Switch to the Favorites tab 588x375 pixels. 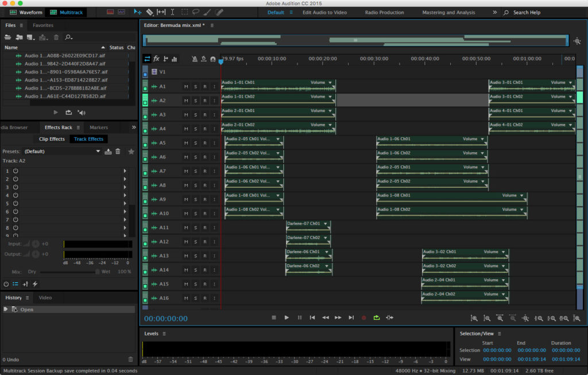(43, 25)
